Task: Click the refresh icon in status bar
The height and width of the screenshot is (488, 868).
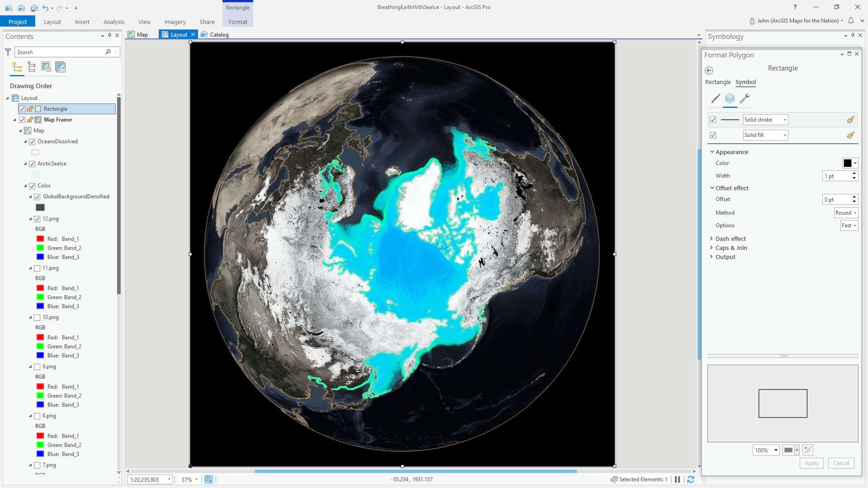Action: tap(691, 479)
